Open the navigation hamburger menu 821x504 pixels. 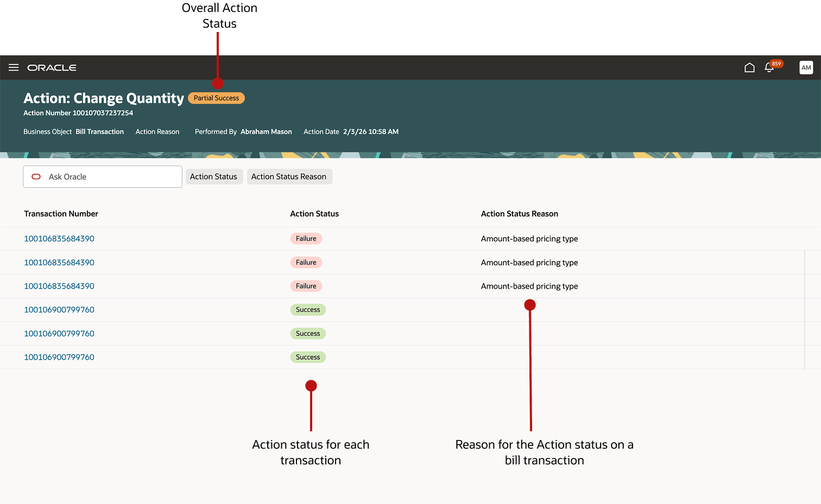14,67
